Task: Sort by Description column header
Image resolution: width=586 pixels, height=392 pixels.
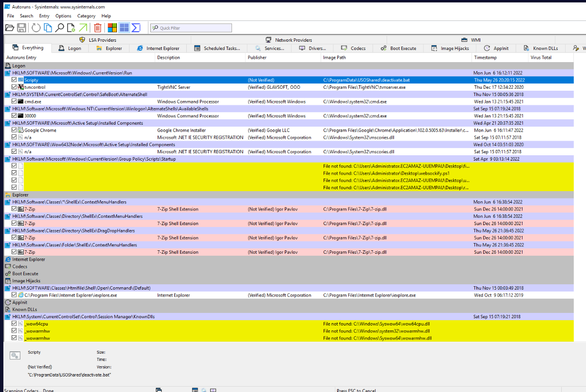Action: [200, 57]
